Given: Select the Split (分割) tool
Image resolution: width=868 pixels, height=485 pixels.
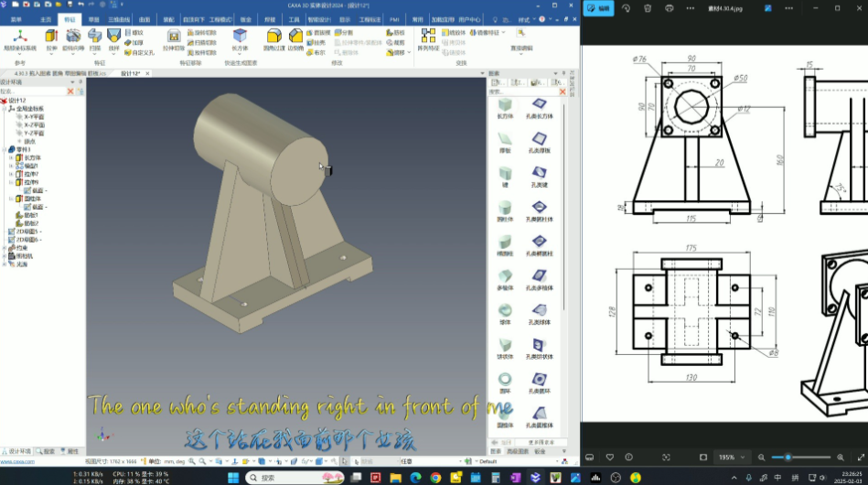Looking at the screenshot, I should coord(344,33).
